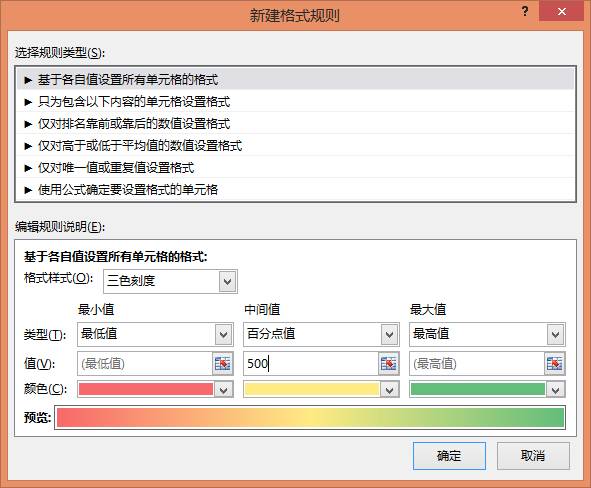
Task: Click minimum value field showing (最低值)
Action: coord(145,364)
